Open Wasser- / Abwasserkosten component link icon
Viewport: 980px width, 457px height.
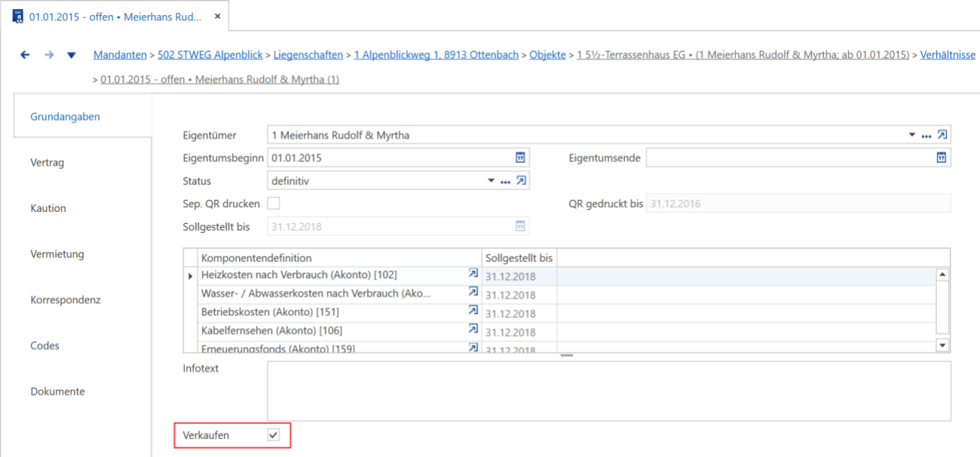[x=473, y=293]
